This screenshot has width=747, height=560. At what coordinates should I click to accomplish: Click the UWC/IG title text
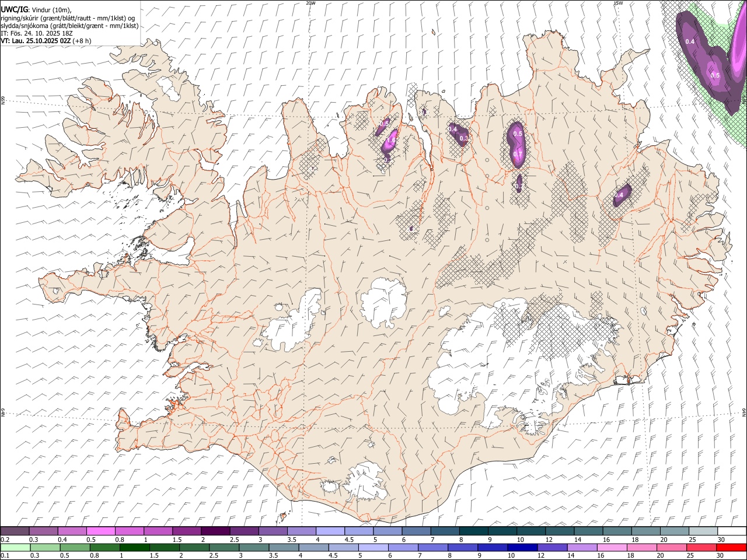click(14, 9)
